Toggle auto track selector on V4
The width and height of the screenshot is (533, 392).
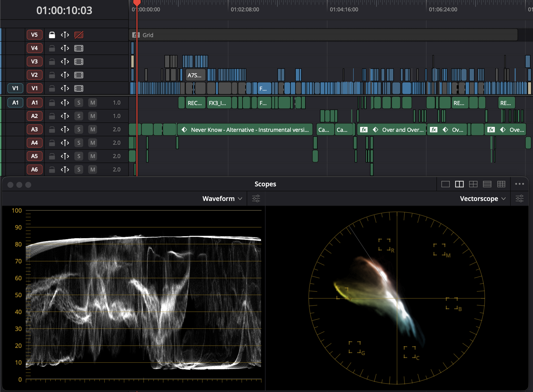(65, 48)
